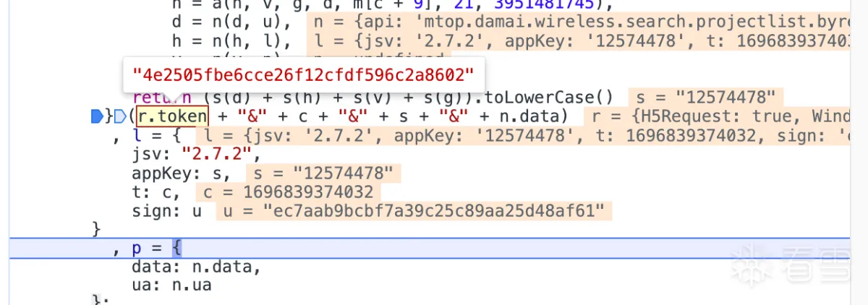Click the second outlined inline breakpoint marker
Image resolution: width=868 pixels, height=305 pixels.
(121, 116)
